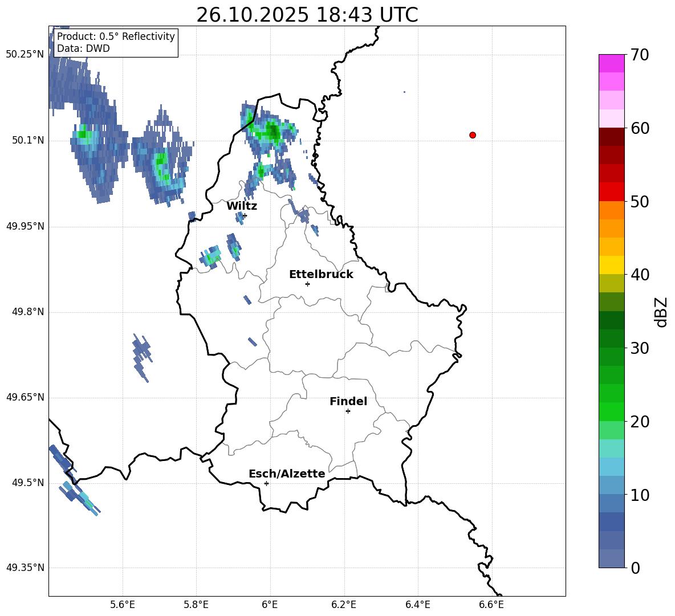The width and height of the screenshot is (675, 616).
Task: Click the 49.95°N latitude label
Action: [25, 226]
